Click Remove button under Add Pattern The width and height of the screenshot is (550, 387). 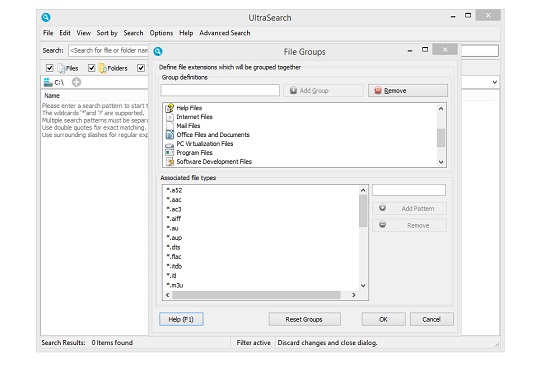click(409, 225)
